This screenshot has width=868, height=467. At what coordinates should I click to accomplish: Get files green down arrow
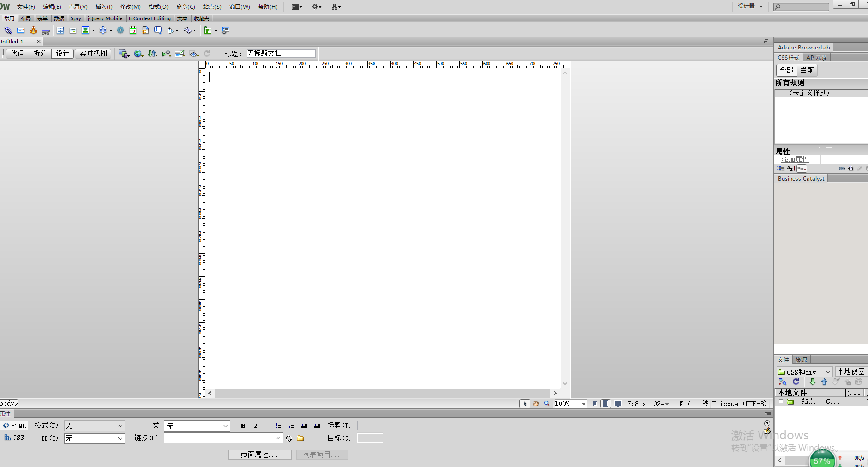813,382
